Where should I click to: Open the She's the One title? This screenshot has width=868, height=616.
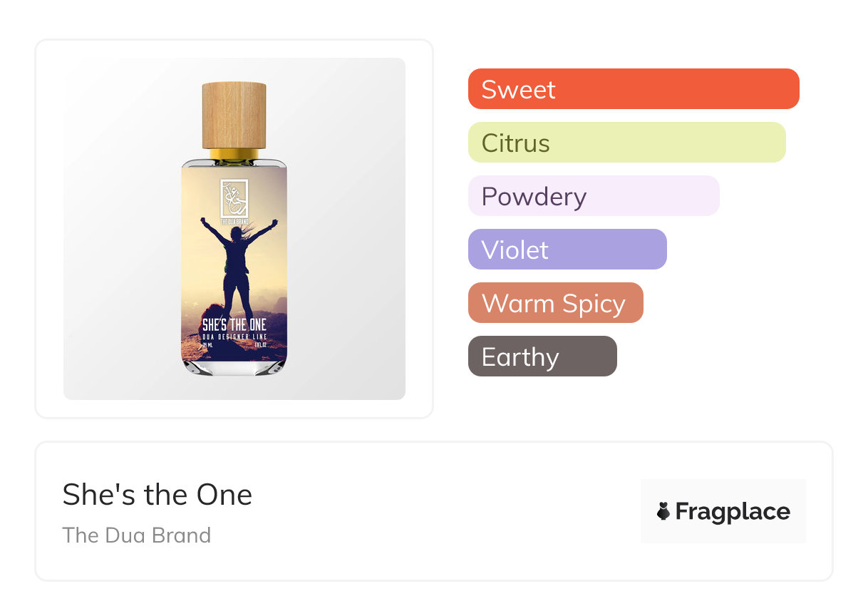[157, 495]
